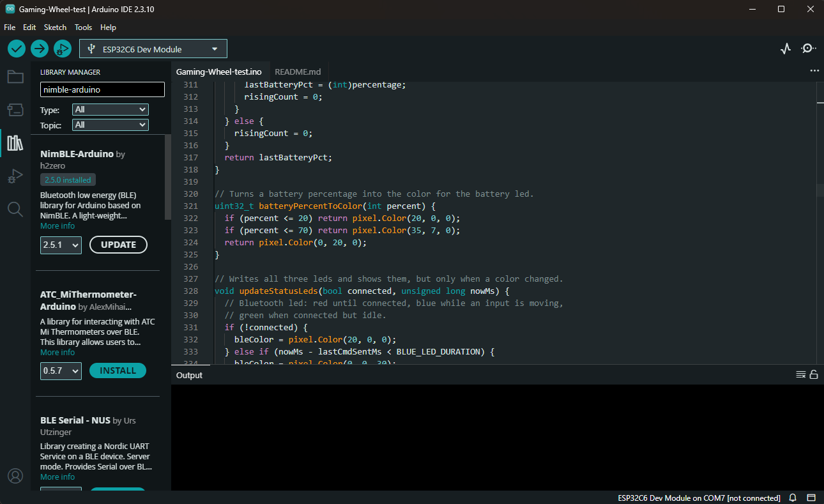The image size is (824, 504).
Task: Click batteryPercentToColor function name in code
Action: pos(310,206)
